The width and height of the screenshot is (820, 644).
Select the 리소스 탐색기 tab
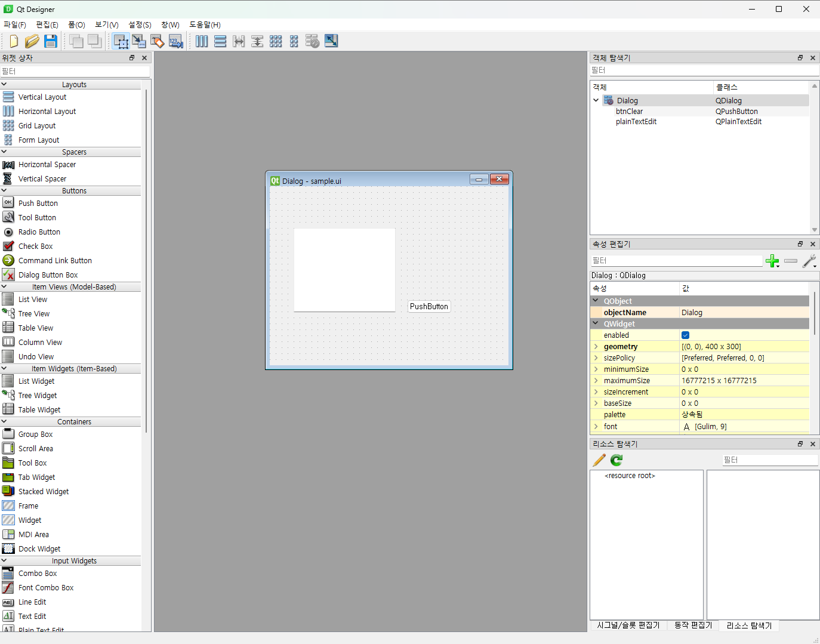tap(749, 625)
